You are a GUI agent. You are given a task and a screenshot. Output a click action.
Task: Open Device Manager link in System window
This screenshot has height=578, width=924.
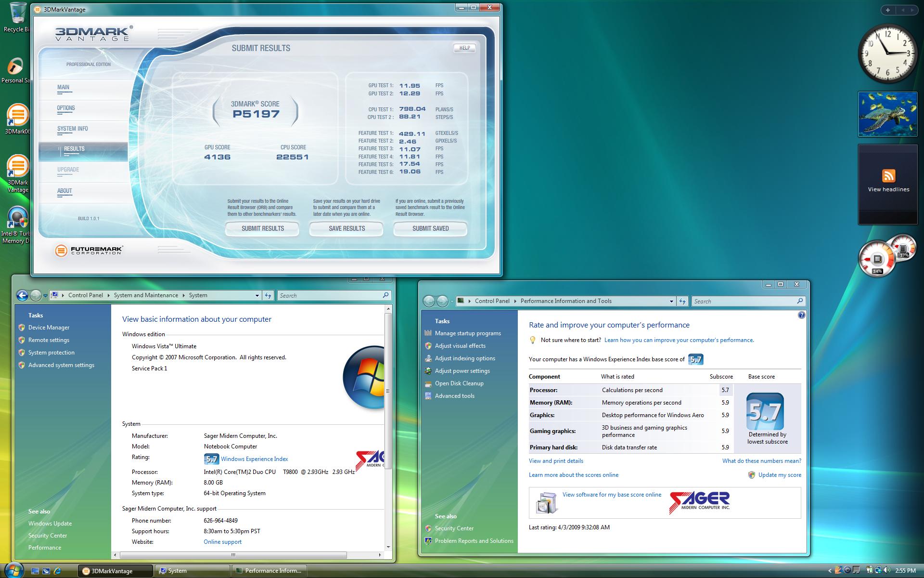click(x=49, y=328)
